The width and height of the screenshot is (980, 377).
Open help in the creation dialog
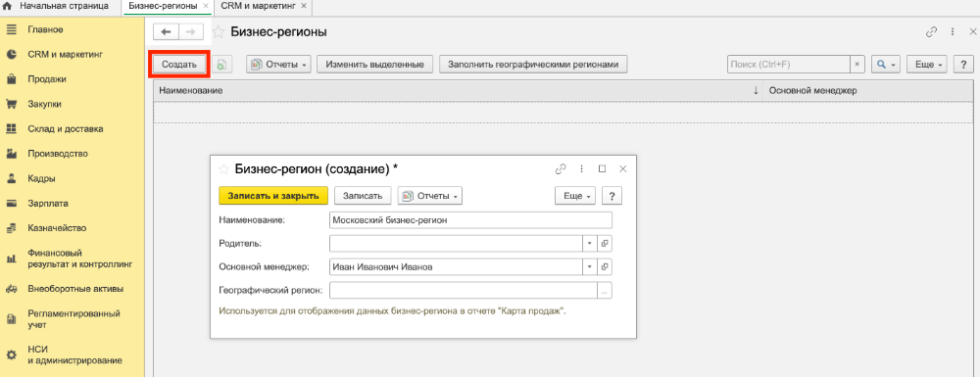pyautogui.click(x=612, y=196)
